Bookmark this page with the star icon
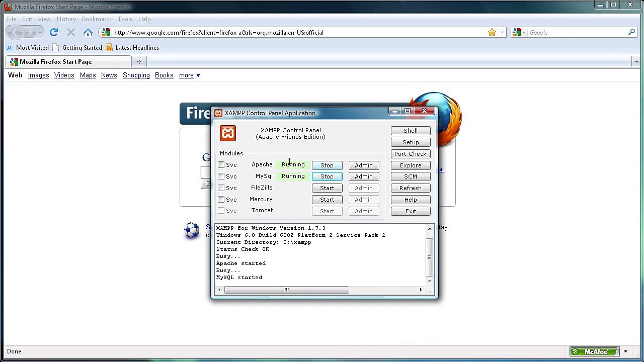This screenshot has width=644, height=362. [492, 33]
